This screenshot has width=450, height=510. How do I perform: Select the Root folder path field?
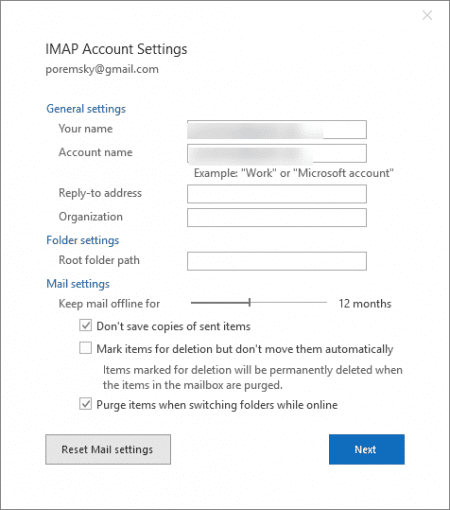pos(277,261)
